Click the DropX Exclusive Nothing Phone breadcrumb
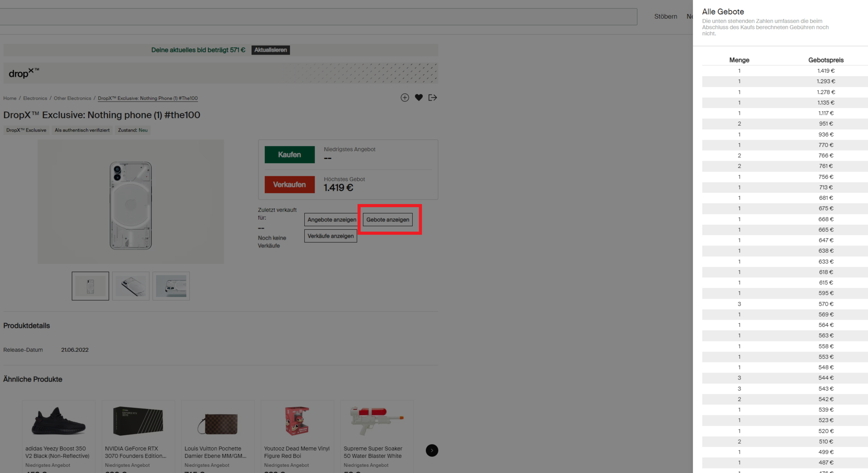 point(148,98)
